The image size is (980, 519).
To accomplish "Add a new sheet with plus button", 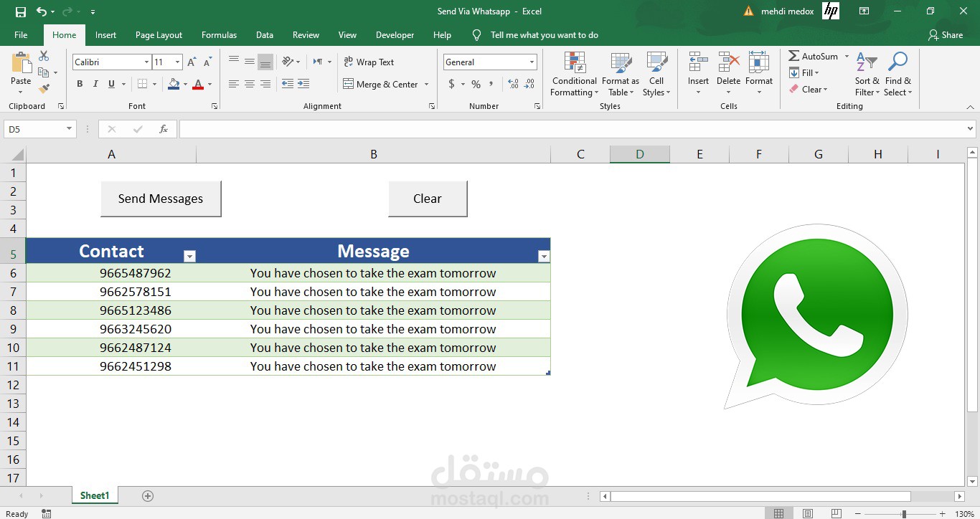I will pyautogui.click(x=148, y=495).
